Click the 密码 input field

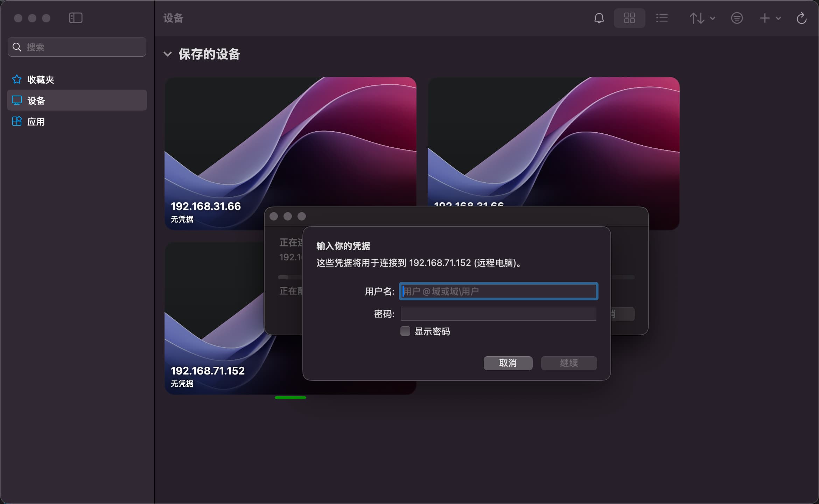pyautogui.click(x=498, y=314)
